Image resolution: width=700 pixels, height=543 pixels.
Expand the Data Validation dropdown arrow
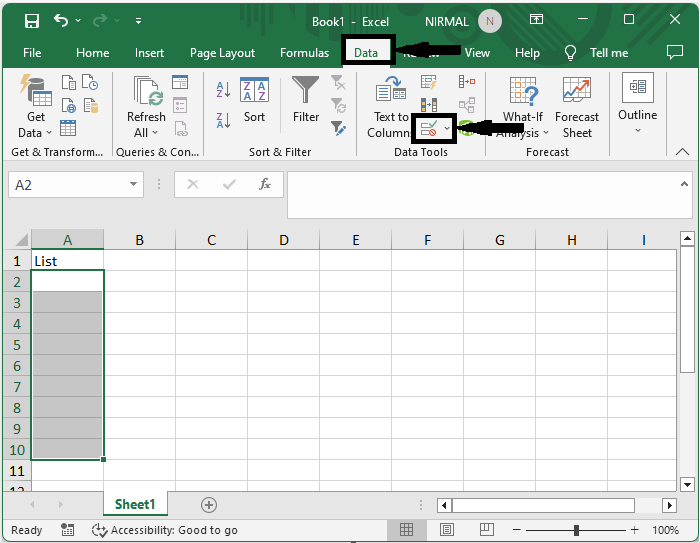[447, 129]
